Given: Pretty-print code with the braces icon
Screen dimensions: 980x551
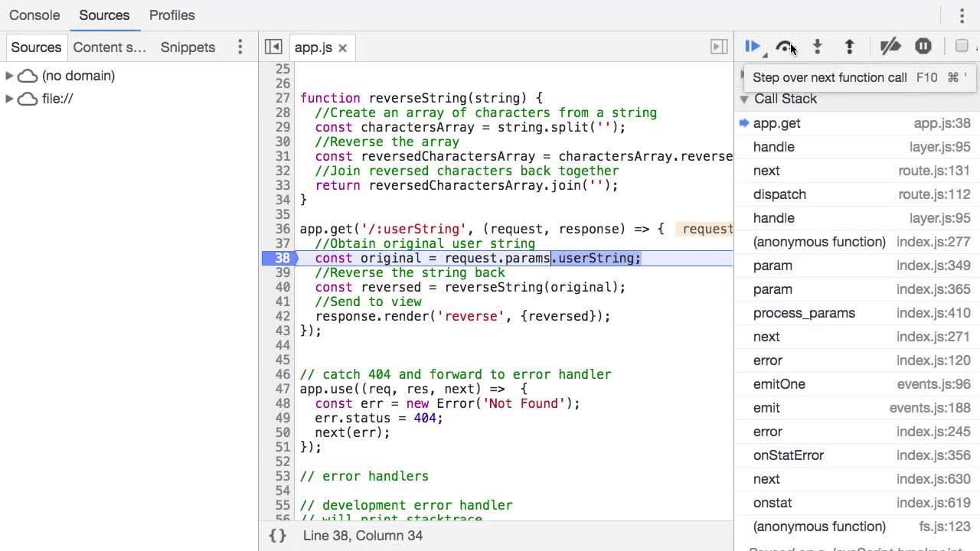Looking at the screenshot, I should (277, 536).
